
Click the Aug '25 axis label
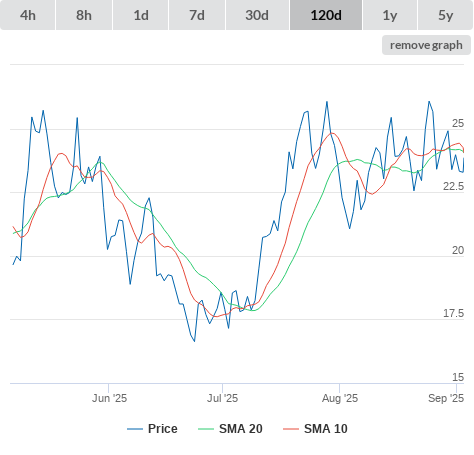pyautogui.click(x=340, y=398)
